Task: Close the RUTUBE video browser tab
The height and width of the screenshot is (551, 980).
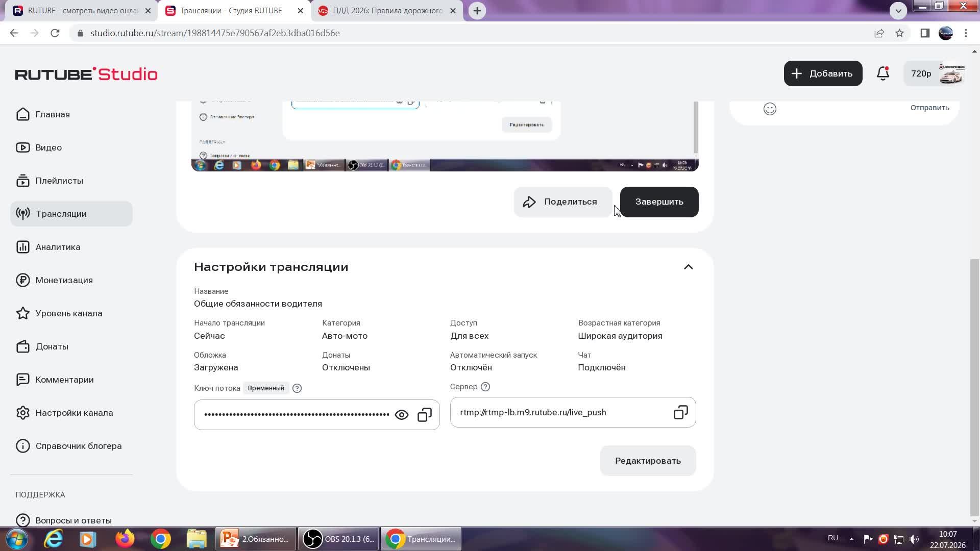Action: tap(148, 11)
